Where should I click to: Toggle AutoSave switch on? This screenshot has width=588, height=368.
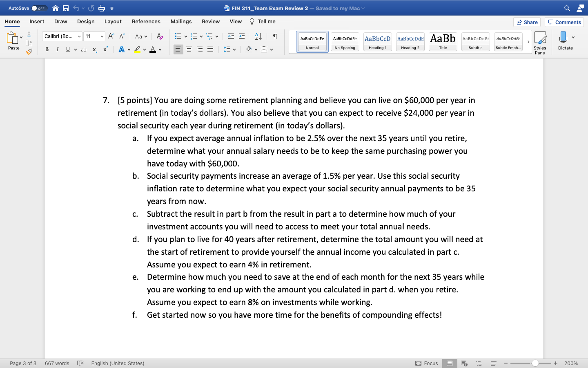point(39,8)
